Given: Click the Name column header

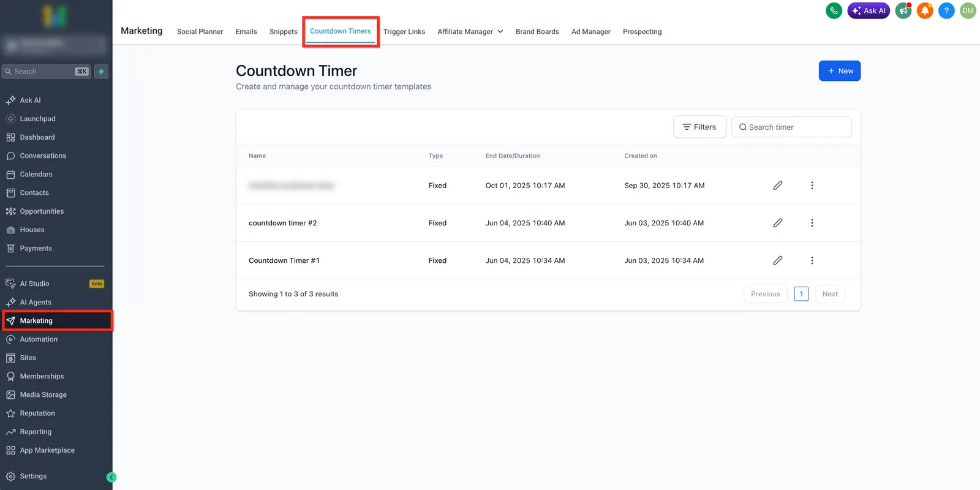Looking at the screenshot, I should coord(257,156).
